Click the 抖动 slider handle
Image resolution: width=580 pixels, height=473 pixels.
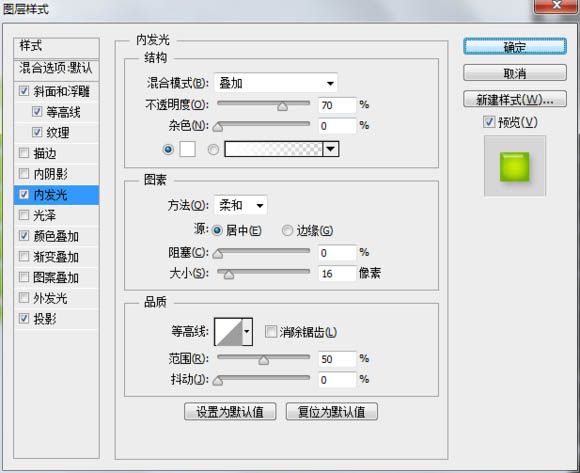218,381
